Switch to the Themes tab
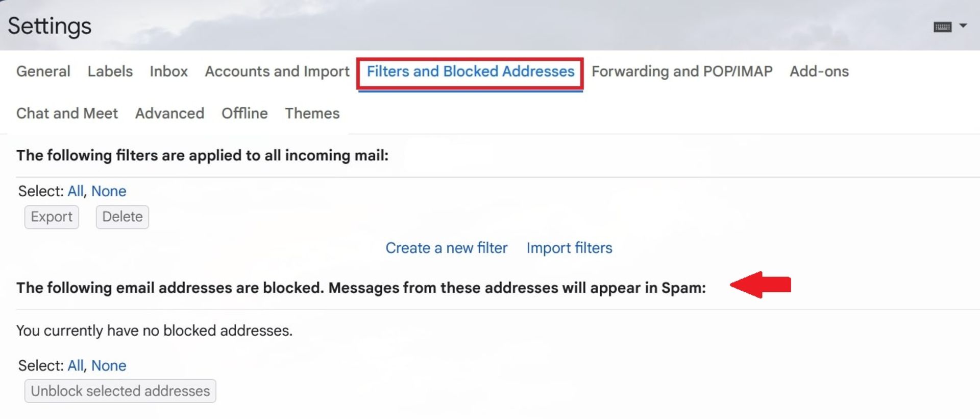Viewport: 980px width, 419px height. (312, 113)
